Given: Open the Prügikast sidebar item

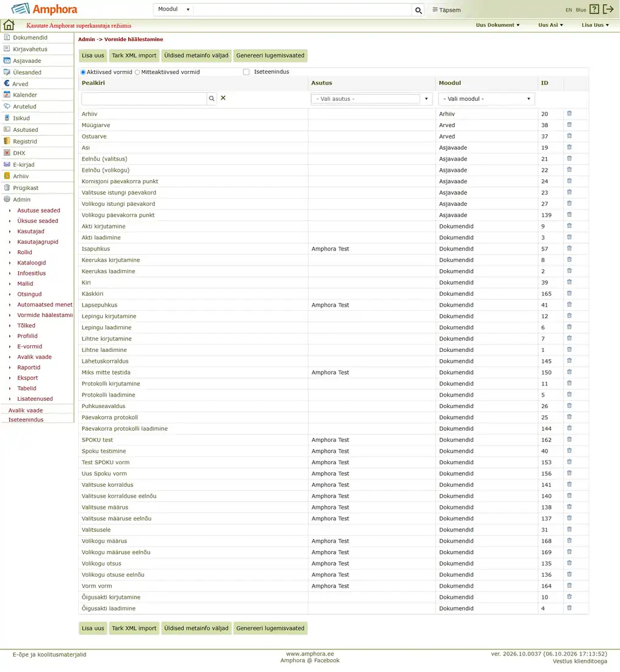Looking at the screenshot, I should coord(26,188).
